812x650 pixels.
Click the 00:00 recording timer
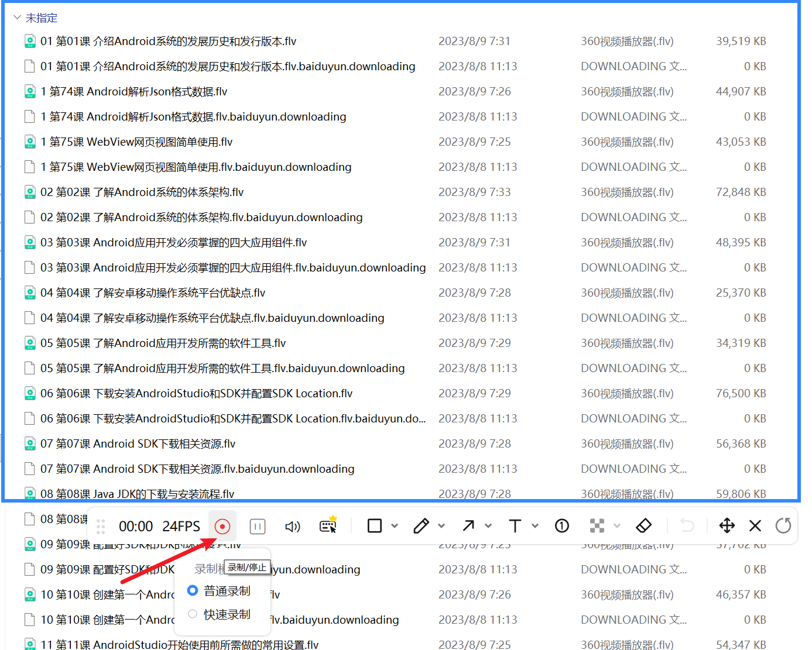(136, 527)
